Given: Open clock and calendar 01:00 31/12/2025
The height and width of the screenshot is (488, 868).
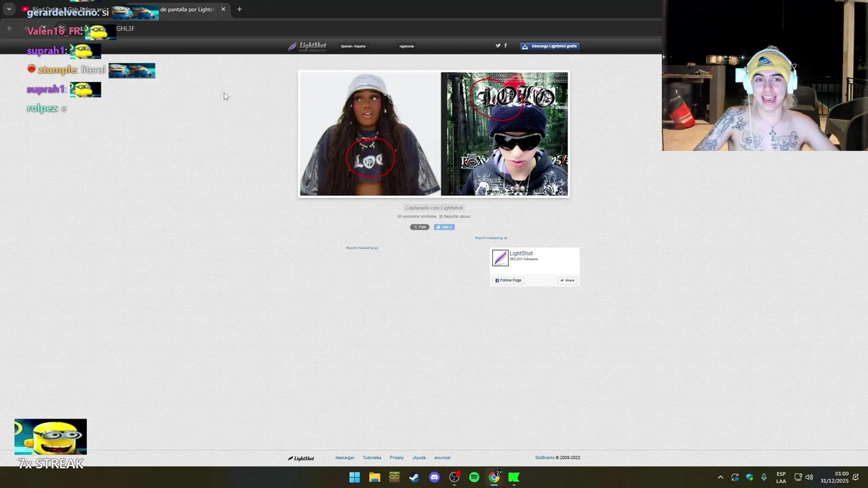Looking at the screenshot, I should (835, 477).
